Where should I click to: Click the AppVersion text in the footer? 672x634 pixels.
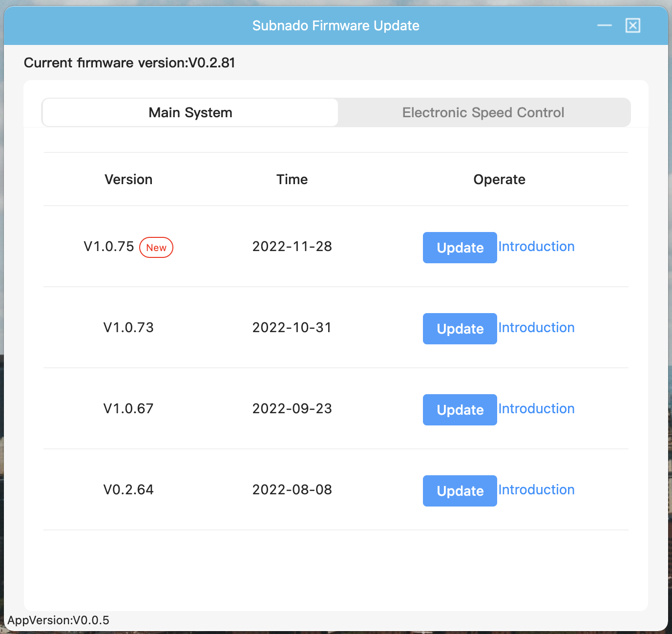pos(59,620)
